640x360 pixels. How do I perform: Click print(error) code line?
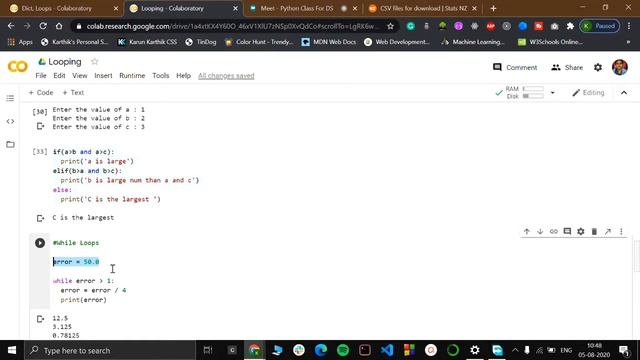[84, 300]
